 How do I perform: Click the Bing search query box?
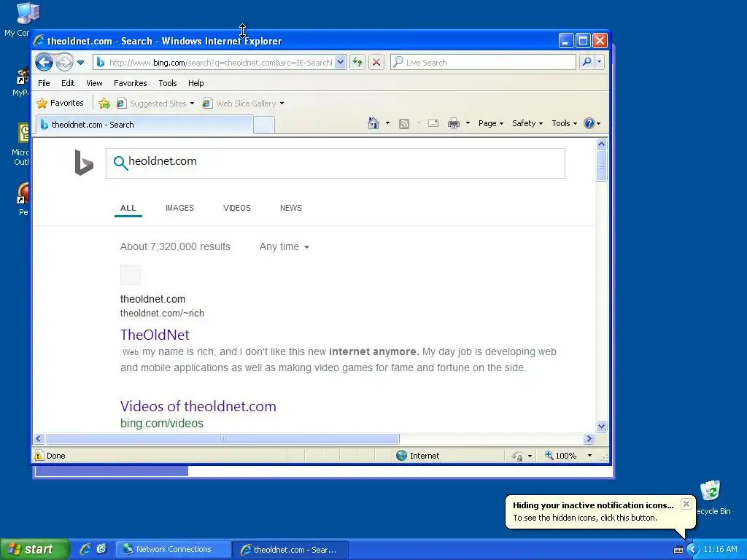[x=336, y=163]
